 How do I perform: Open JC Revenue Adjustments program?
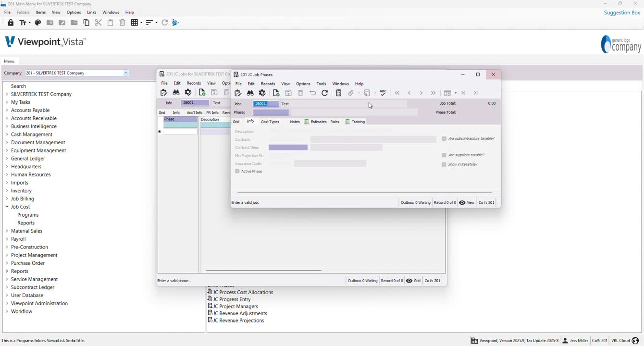[x=240, y=313]
